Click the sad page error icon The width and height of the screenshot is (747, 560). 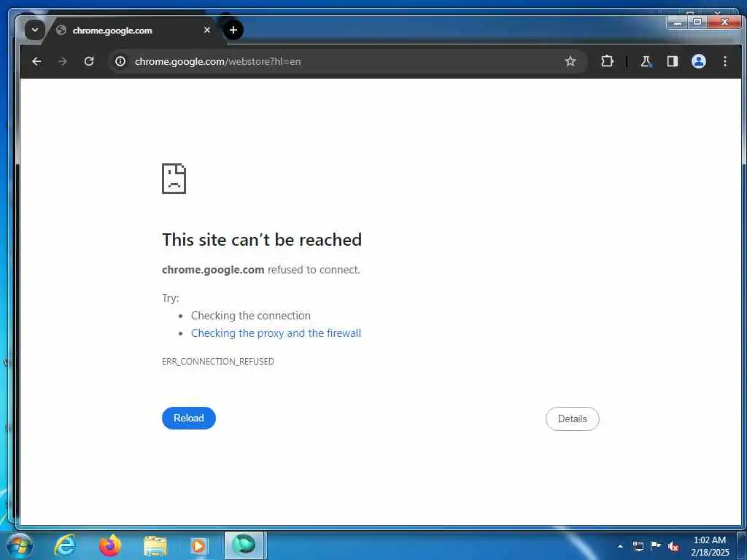pyautogui.click(x=174, y=179)
